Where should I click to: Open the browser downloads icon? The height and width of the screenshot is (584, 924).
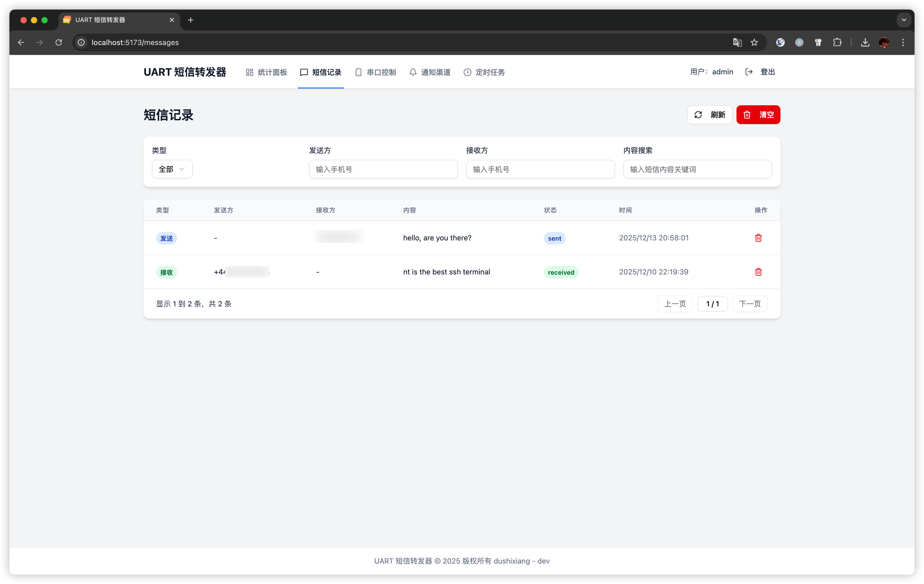[x=865, y=43]
